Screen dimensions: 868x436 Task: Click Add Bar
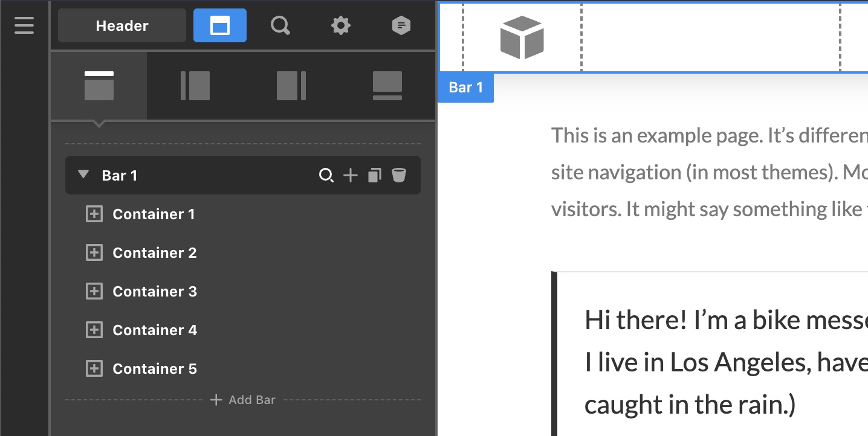click(x=243, y=400)
